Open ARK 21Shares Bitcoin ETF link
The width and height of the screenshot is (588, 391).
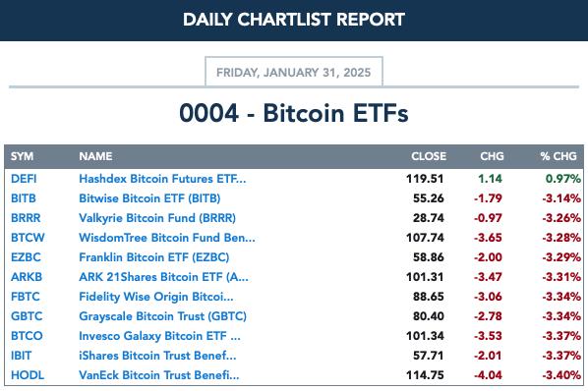[x=163, y=277]
